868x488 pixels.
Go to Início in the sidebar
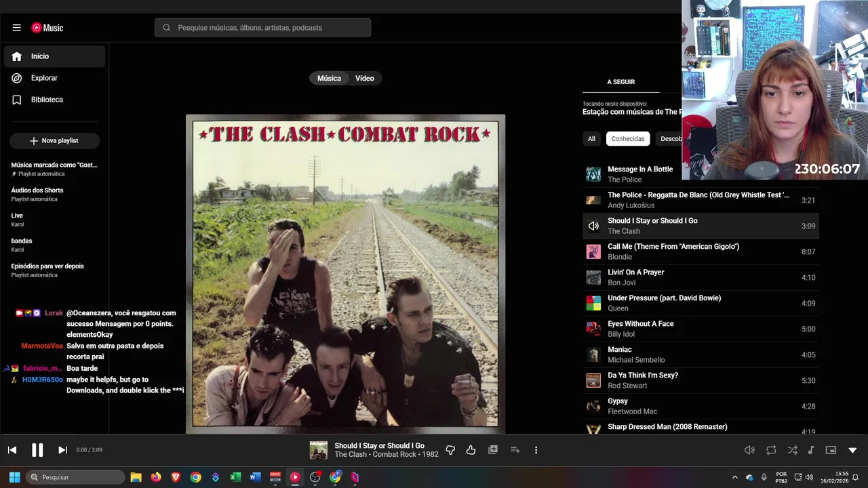tap(54, 56)
